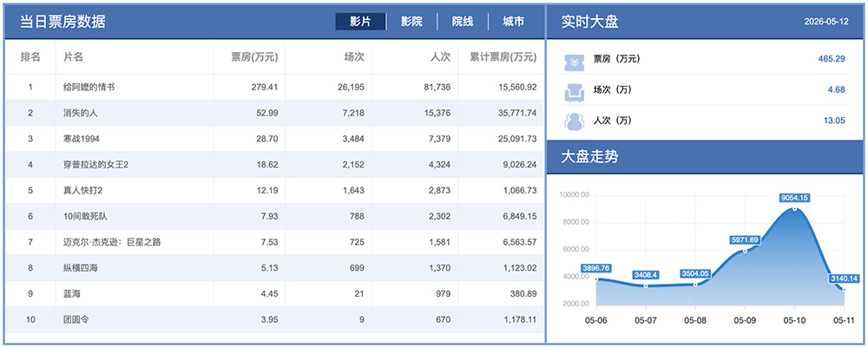Click the 场次（万） realtime label

pos(612,89)
